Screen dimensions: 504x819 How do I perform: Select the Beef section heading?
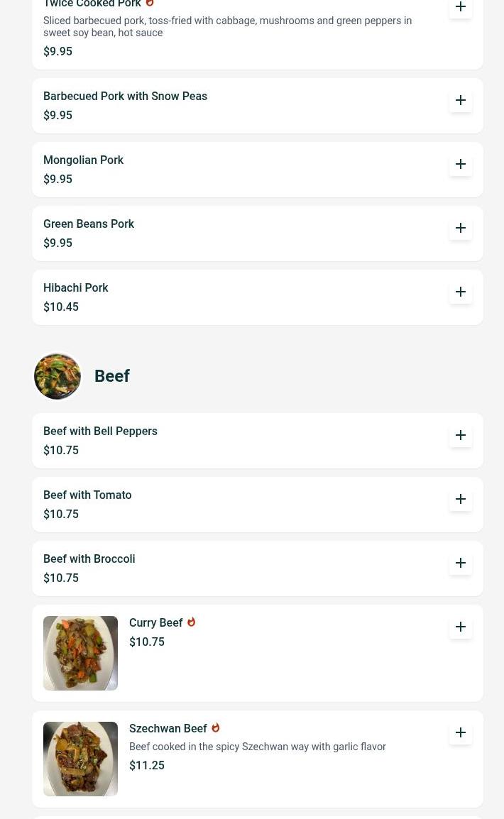[111, 376]
